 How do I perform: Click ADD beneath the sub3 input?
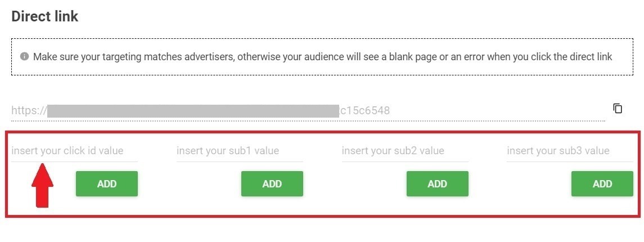(602, 184)
